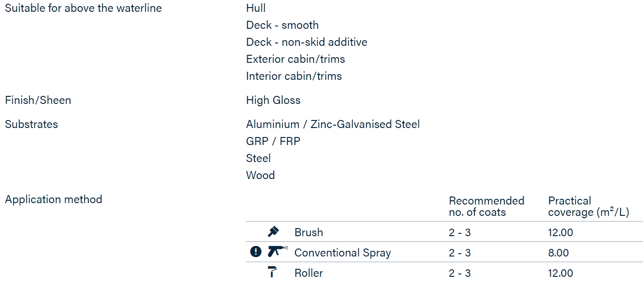Click the Wood substrate entry
Screen dimensions: 644x282
coord(261,175)
